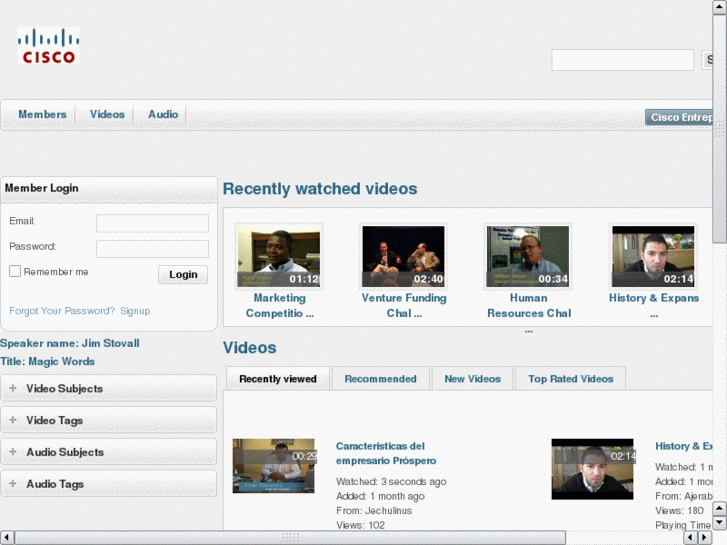
Task: Click the horizontal scrollbar left arrow
Action: 7,538
